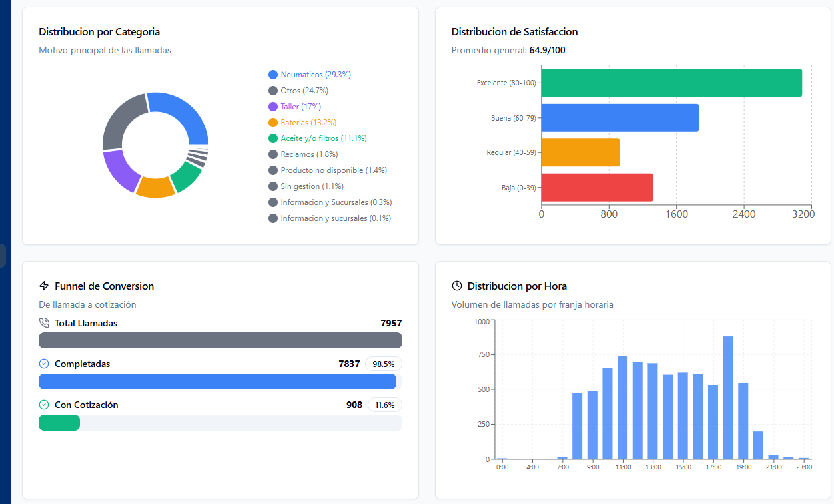Click the Buena (60-79) axis label
The width and height of the screenshot is (834, 504).
(513, 118)
